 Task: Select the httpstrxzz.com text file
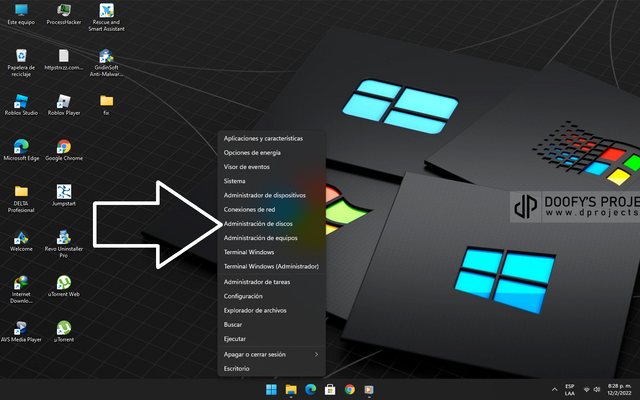[x=64, y=60]
